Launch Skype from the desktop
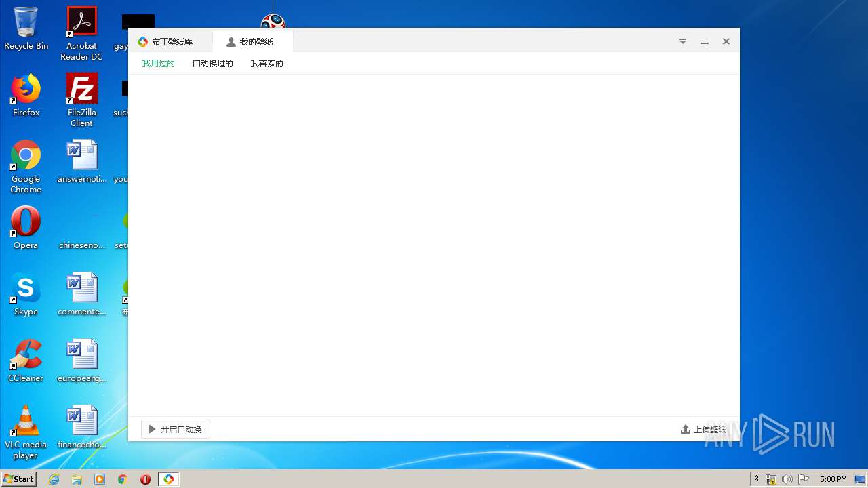The width and height of the screenshot is (868, 488). click(26, 294)
